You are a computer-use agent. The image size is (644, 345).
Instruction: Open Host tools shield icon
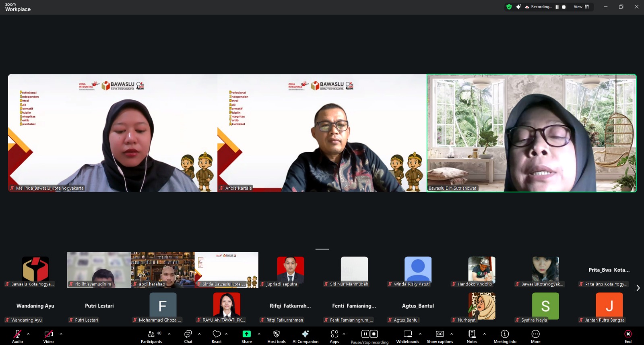[x=276, y=334]
